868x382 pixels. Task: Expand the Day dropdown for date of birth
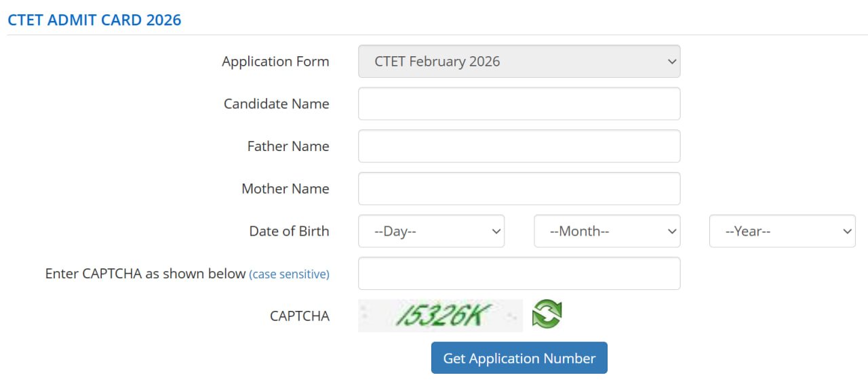tap(431, 231)
